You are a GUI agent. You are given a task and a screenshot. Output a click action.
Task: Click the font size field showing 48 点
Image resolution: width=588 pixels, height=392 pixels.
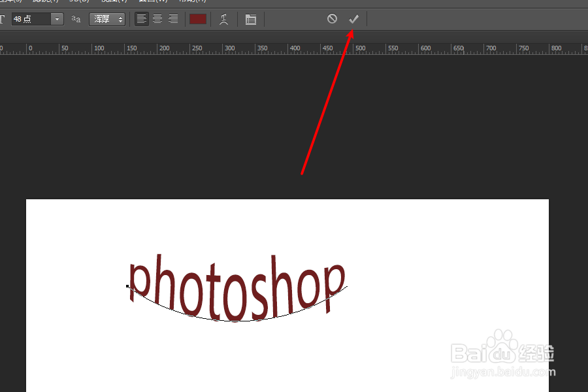coord(31,19)
